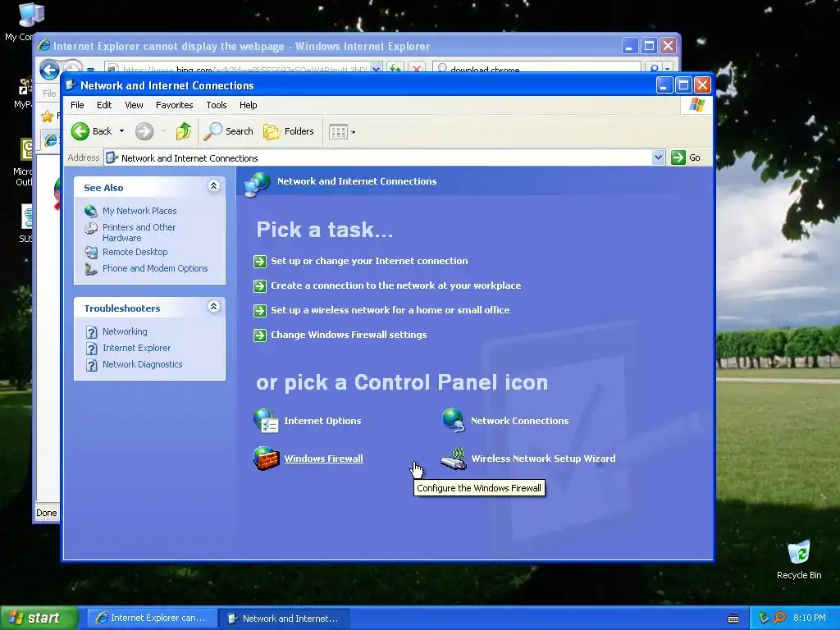840x630 pixels.
Task: Minimize the Network and Internet Connections window
Action: click(x=664, y=85)
